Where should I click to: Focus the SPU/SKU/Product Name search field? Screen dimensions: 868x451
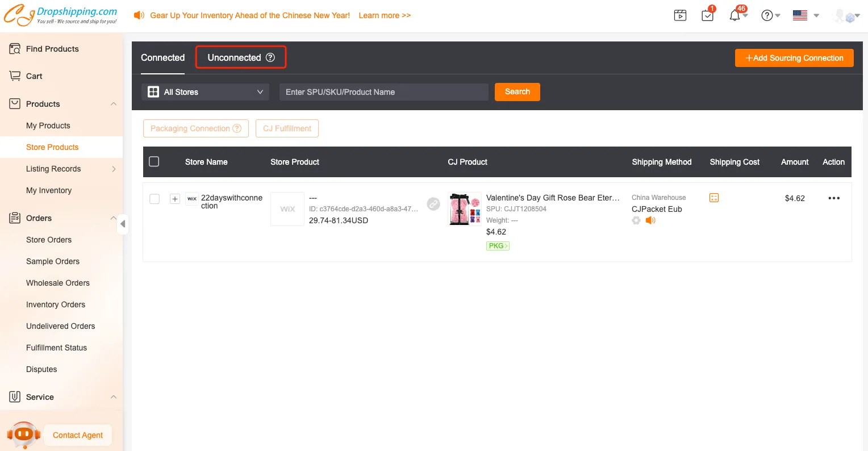coord(383,92)
